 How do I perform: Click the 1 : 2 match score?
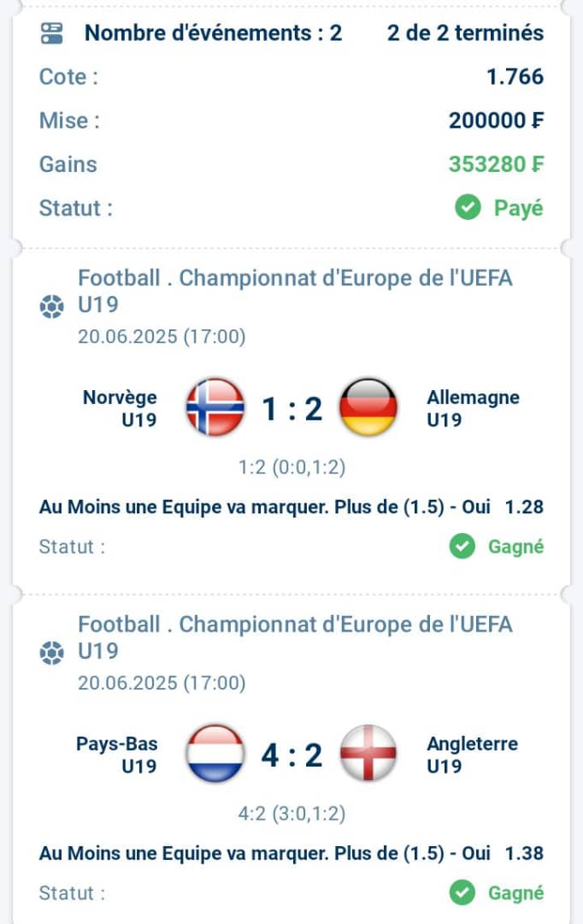coord(292,408)
